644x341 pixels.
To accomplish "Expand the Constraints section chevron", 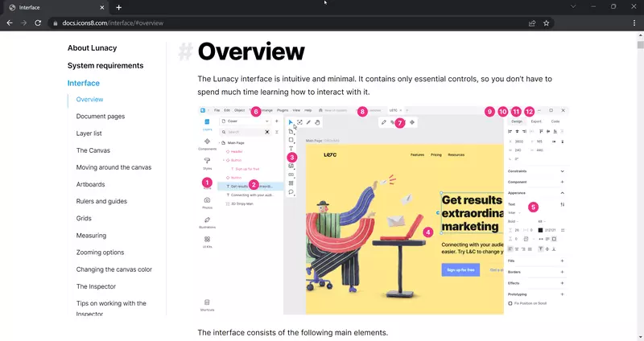I will [x=562, y=171].
